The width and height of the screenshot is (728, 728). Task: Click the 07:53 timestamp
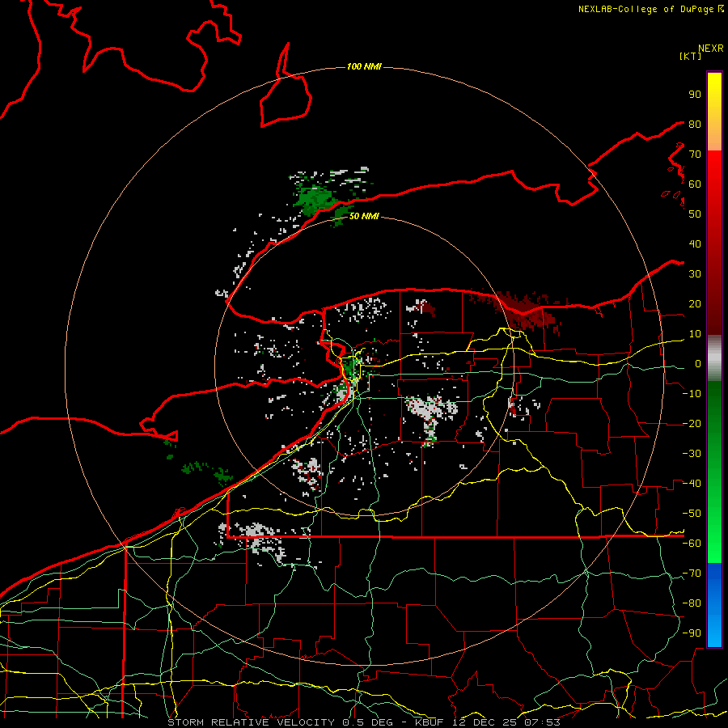point(542,722)
